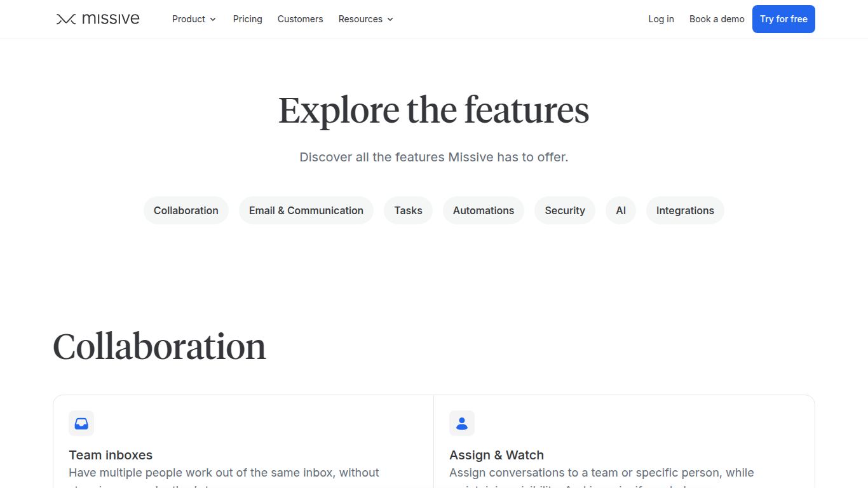868x488 pixels.
Task: Select the AI feature pill
Action: click(620, 210)
